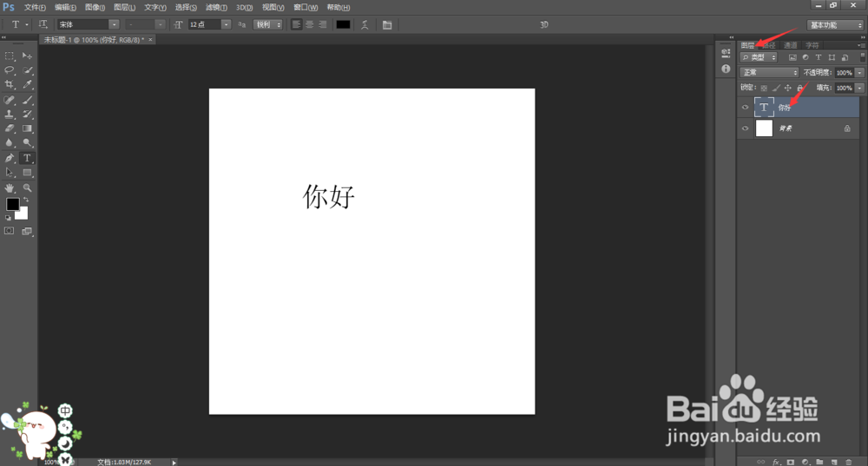The height and width of the screenshot is (466, 868).
Task: Open the 基本功能 workspace selector
Action: pos(835,25)
